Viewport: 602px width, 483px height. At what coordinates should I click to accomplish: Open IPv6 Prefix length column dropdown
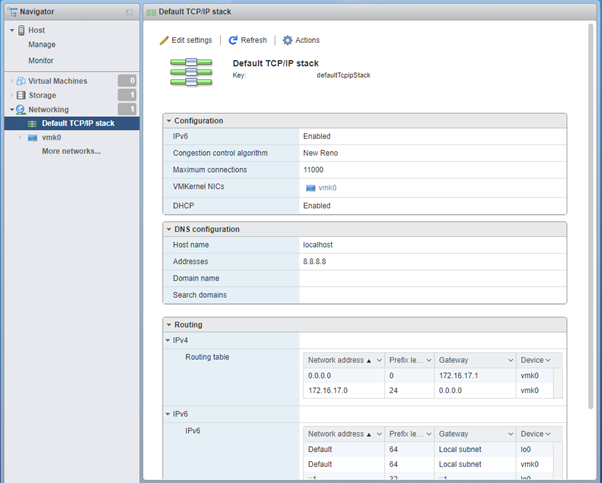pos(429,434)
